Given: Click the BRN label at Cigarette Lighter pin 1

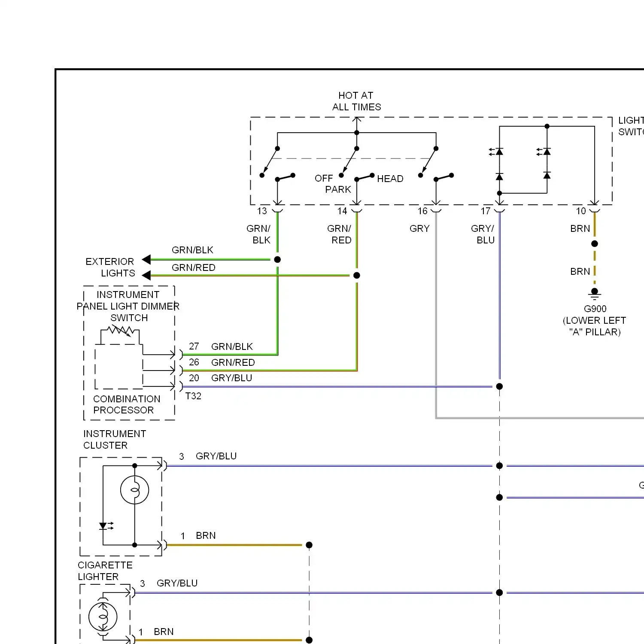Looking at the screenshot, I should click(164, 632).
